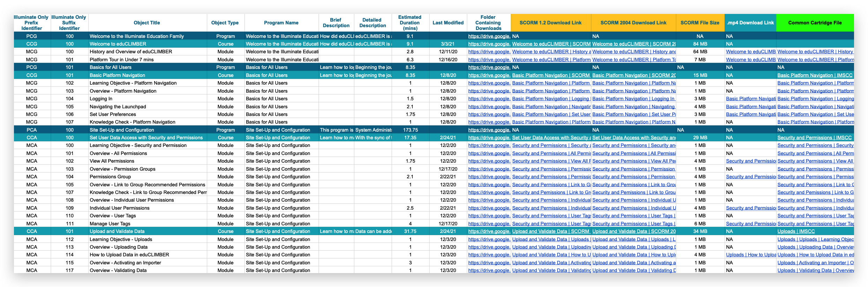Open Common Cartridge link for Learning Objective - Uploads row
Image resolution: width=868 pixels, height=287 pixels.
click(816, 239)
